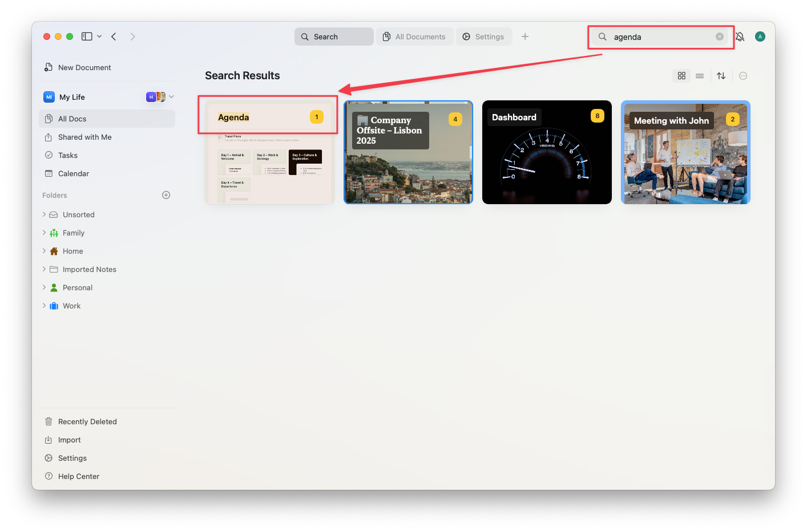This screenshot has width=807, height=532.
Task: Select the Imported Notes folder row
Action: 107,269
